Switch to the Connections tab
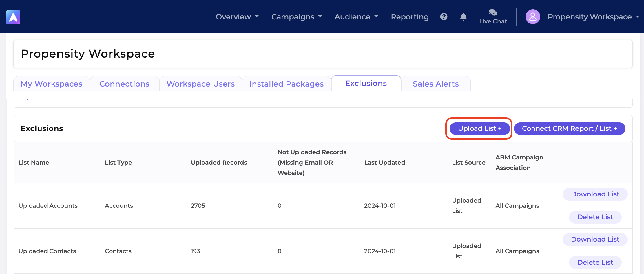Viewport: 644px width, 274px height. click(x=124, y=84)
